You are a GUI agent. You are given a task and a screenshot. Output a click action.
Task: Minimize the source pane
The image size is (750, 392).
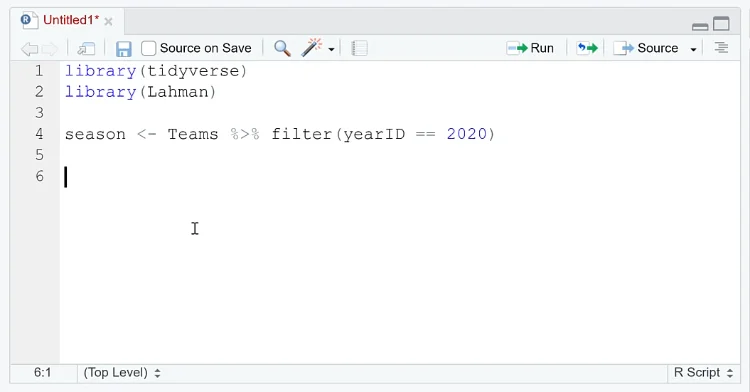coord(700,26)
